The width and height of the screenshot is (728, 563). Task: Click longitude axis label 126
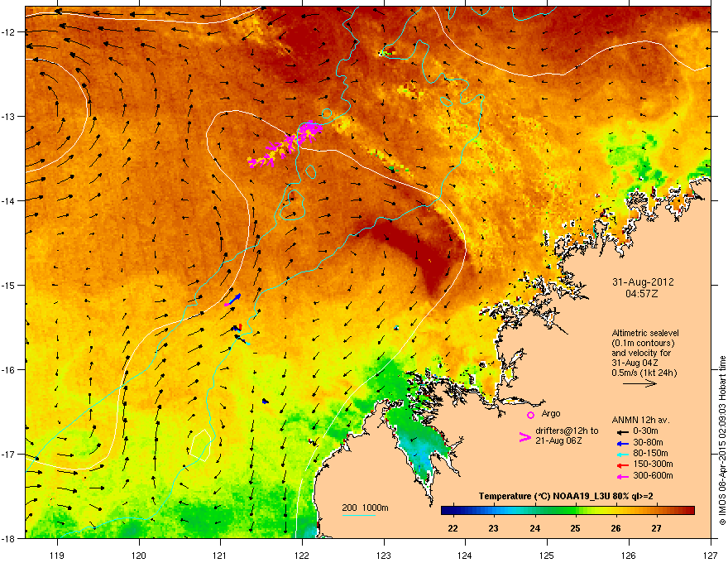point(629,555)
